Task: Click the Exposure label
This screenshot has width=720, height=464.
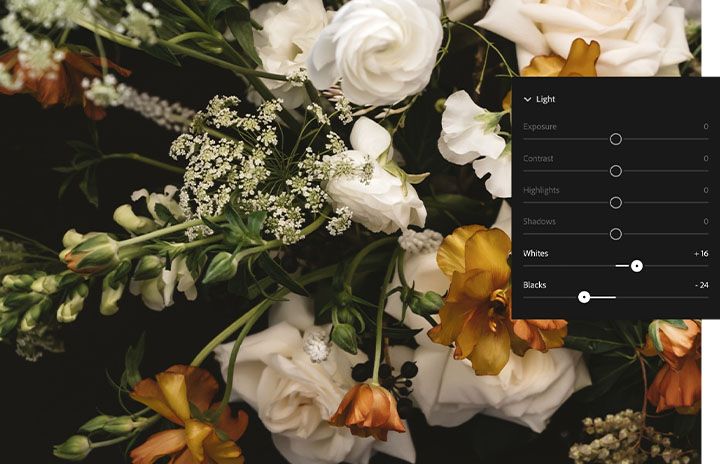Action: 540,127
